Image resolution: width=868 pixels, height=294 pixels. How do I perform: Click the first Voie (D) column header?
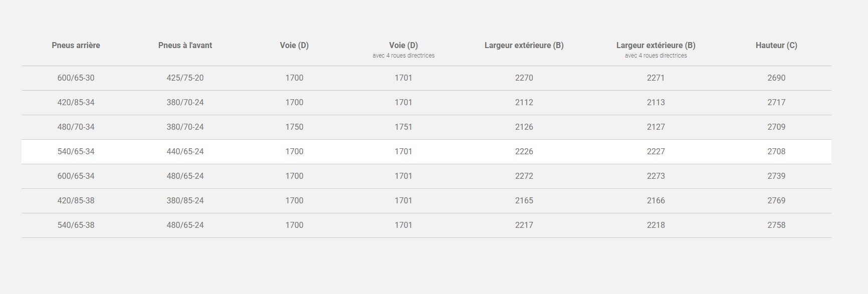294,46
